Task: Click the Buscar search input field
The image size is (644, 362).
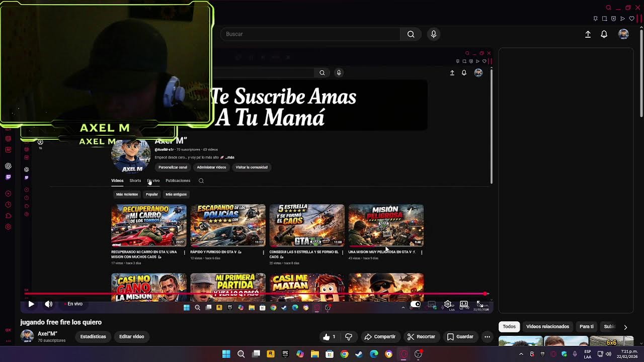Action: click(310, 34)
